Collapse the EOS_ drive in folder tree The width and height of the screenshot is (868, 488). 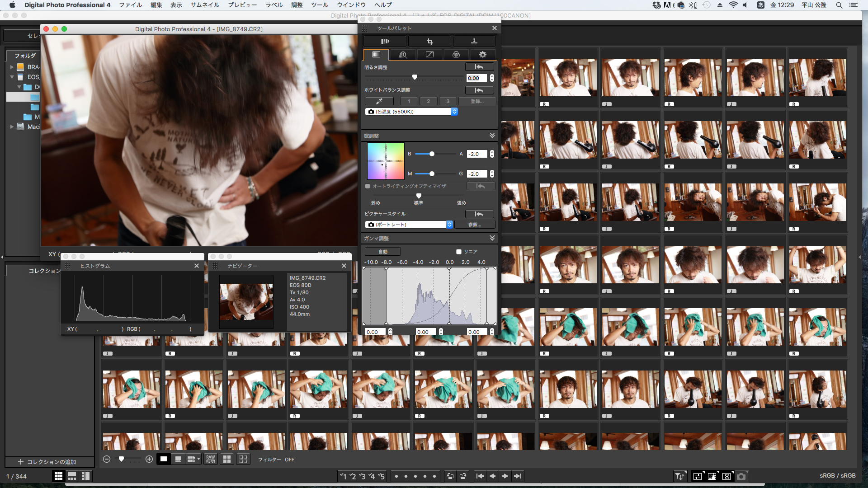point(12,77)
